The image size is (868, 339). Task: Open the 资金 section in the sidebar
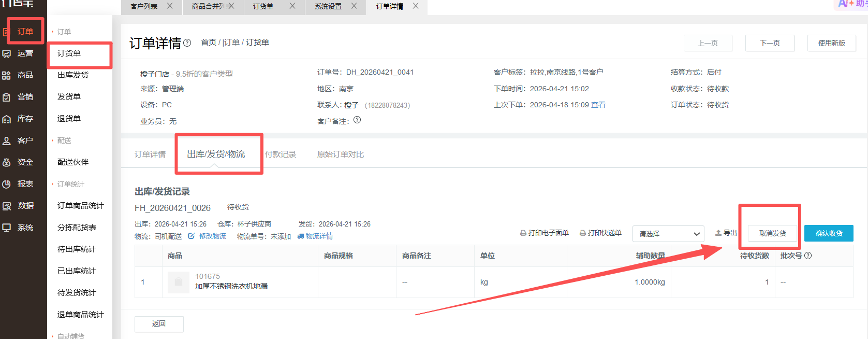coord(19,162)
